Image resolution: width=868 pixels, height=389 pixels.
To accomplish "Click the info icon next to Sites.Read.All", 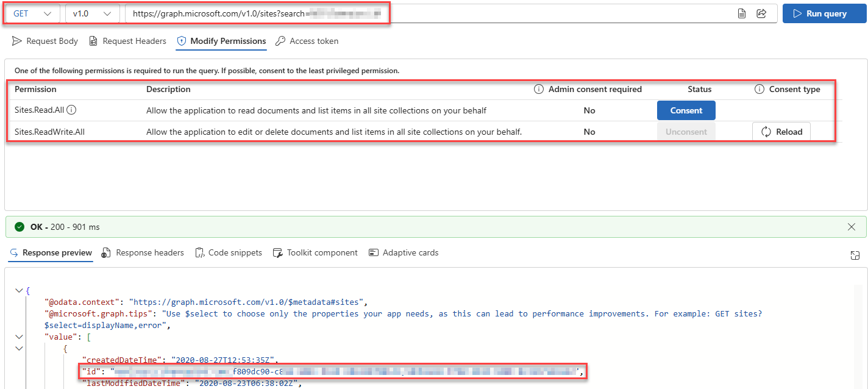I will pyautogui.click(x=71, y=110).
